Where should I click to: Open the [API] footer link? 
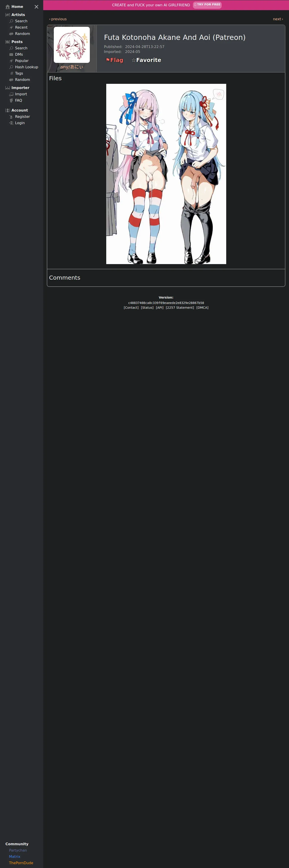pyautogui.click(x=160, y=308)
